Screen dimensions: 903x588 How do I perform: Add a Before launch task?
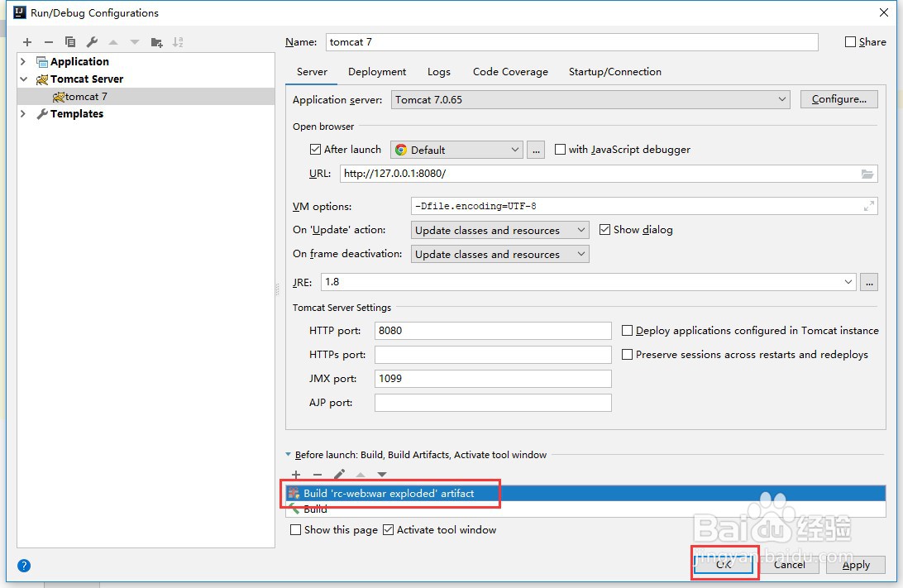[296, 476]
